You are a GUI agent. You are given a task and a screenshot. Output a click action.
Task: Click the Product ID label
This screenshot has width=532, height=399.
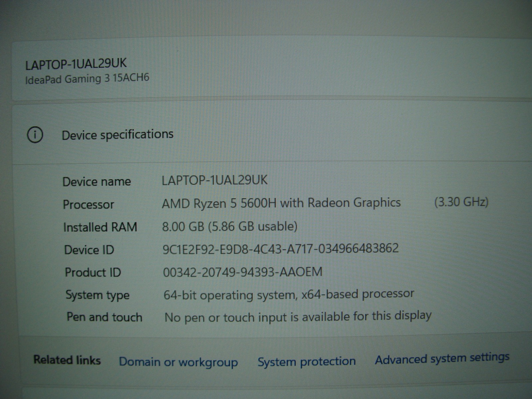(x=93, y=272)
